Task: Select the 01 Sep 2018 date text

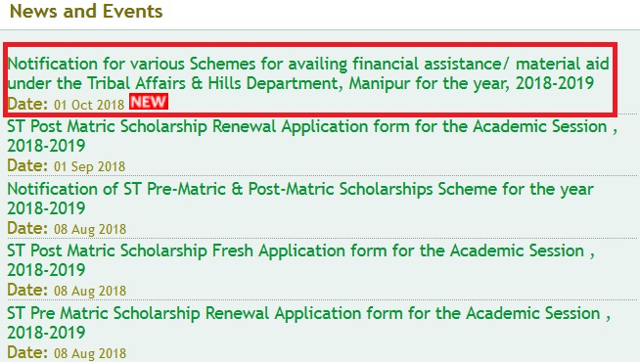Action: tap(89, 166)
